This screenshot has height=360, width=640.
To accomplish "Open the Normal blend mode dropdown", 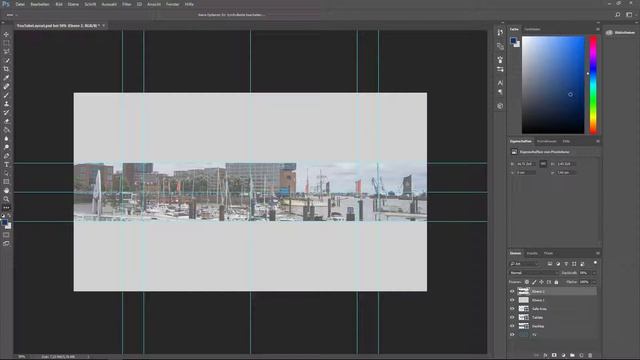I will [533, 273].
